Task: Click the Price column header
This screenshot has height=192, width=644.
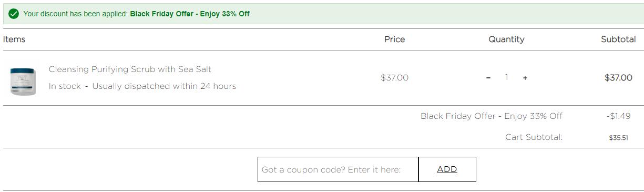Action: (x=395, y=39)
